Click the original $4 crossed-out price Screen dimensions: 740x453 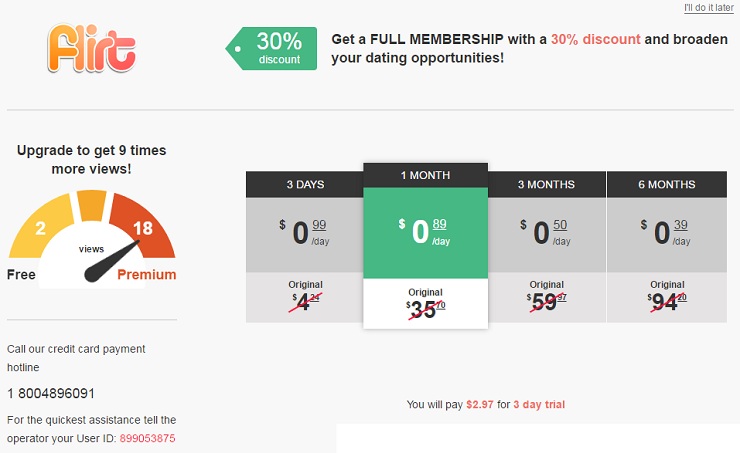(x=305, y=299)
